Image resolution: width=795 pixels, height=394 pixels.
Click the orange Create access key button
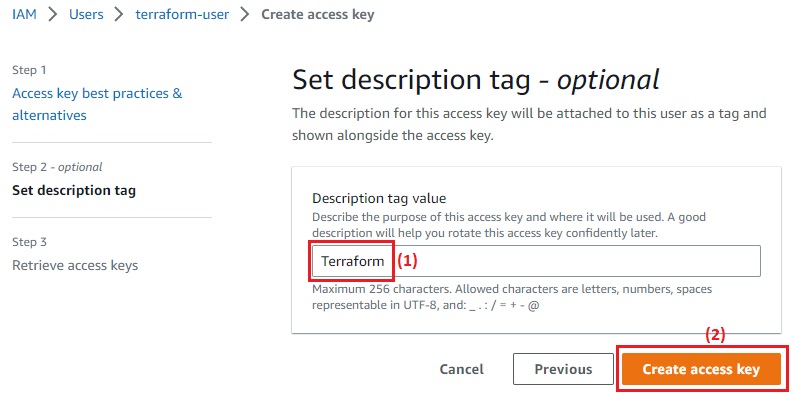[x=701, y=369]
